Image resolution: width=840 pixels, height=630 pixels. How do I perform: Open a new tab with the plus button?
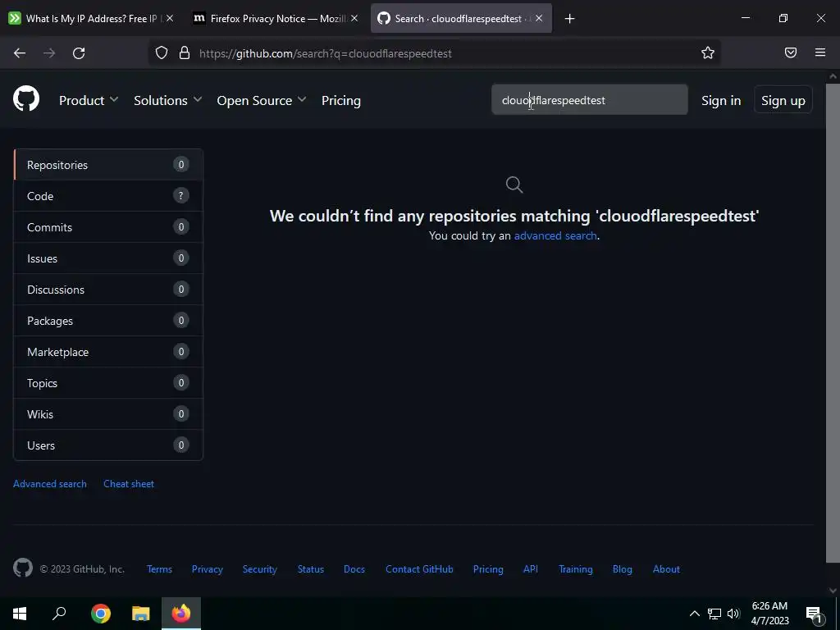pos(569,19)
